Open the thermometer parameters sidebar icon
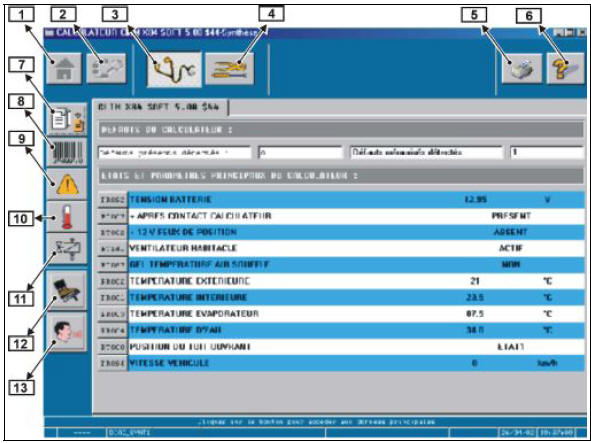This screenshot has width=591, height=443. point(67,217)
